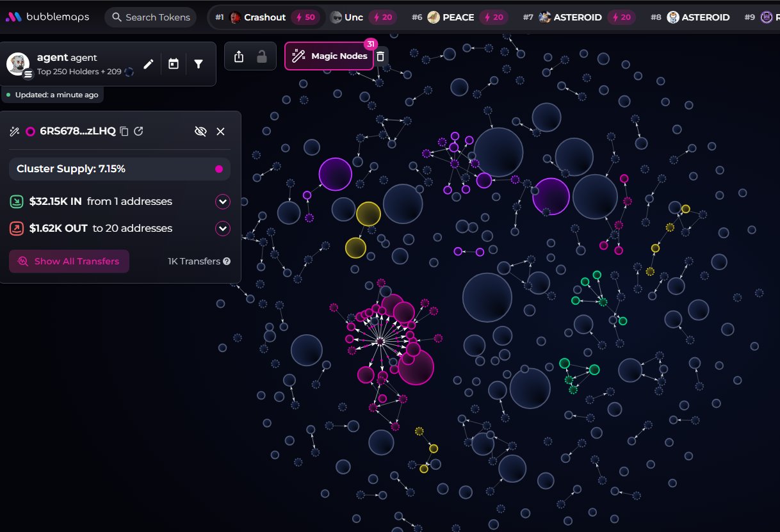Click the refresh arrow icon next to copy
The width and height of the screenshot is (780, 532).
coord(138,131)
